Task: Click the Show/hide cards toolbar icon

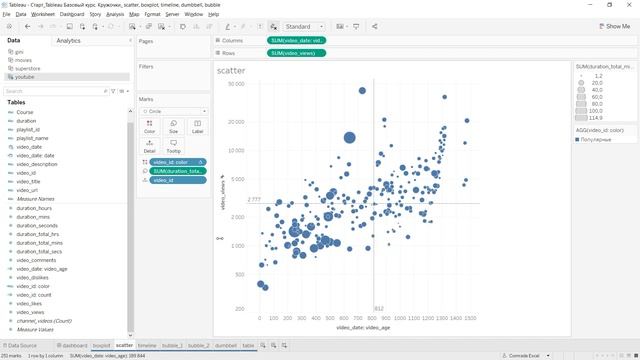Action: coord(340,27)
